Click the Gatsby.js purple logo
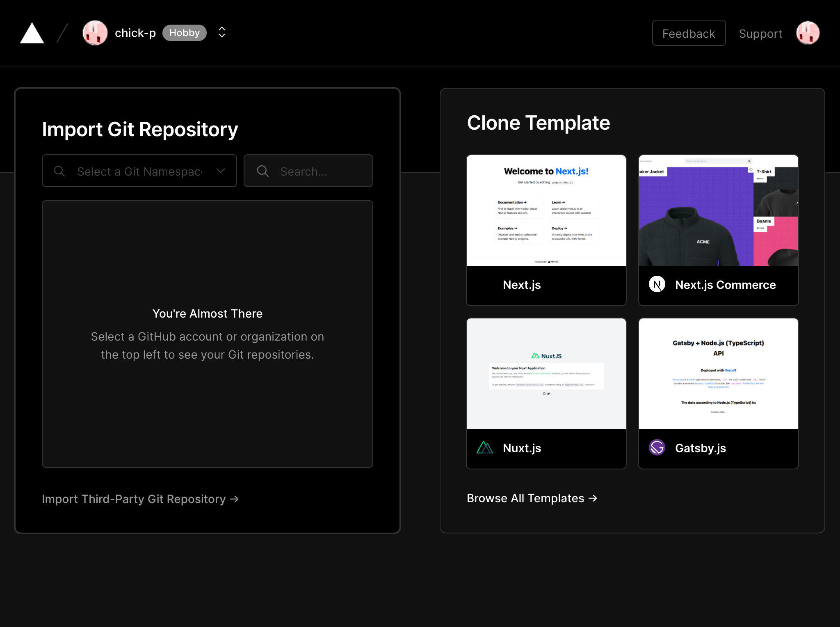840x627 pixels. pyautogui.click(x=657, y=448)
